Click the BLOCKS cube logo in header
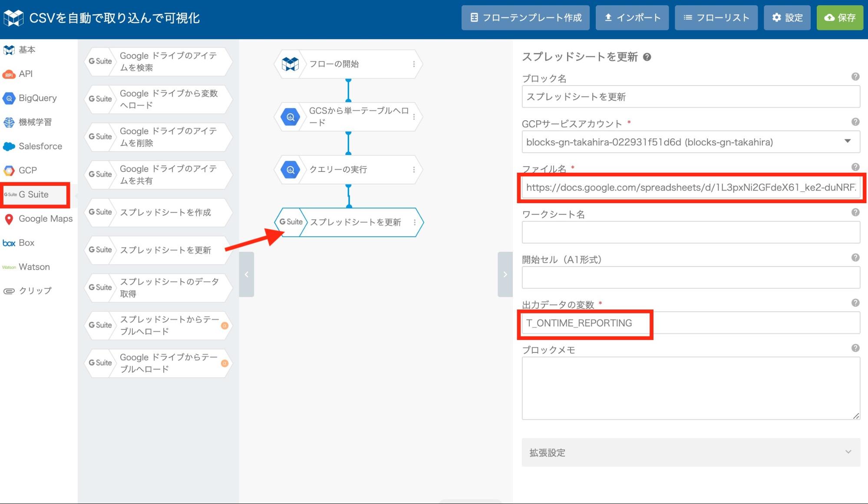Image resolution: width=868 pixels, height=504 pixels. (x=13, y=18)
